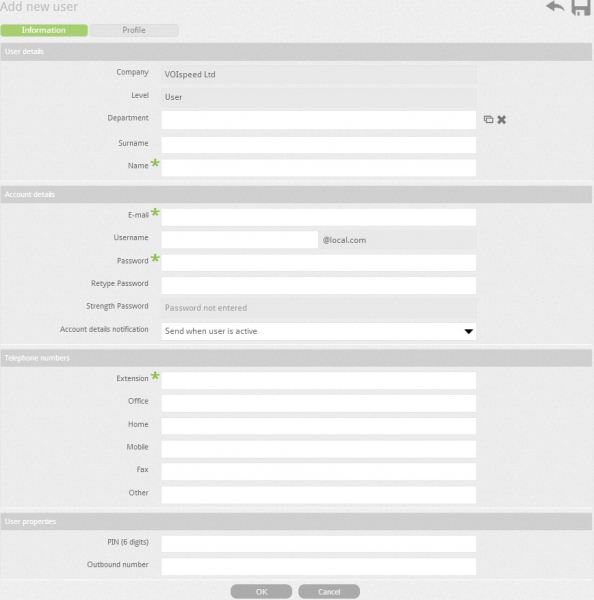Viewport: 594px width, 600px height.
Task: Focus the Other number field
Action: click(x=318, y=494)
